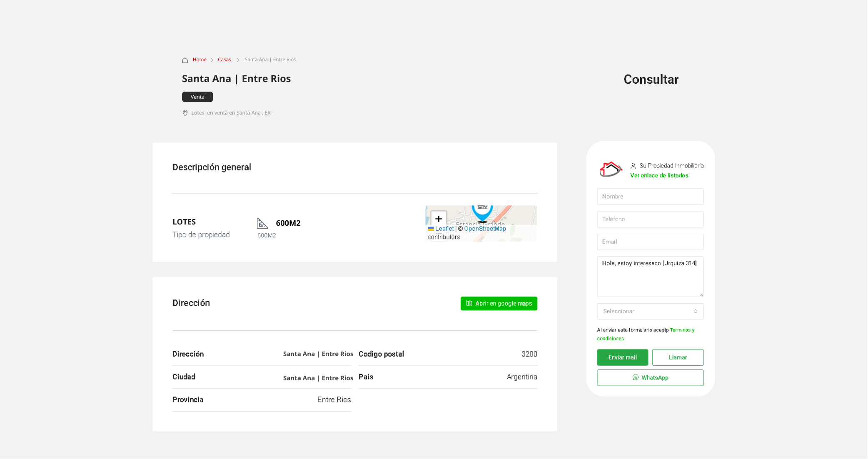The image size is (868, 459).
Task: Open the Seleccionar dropdown
Action: 650,311
